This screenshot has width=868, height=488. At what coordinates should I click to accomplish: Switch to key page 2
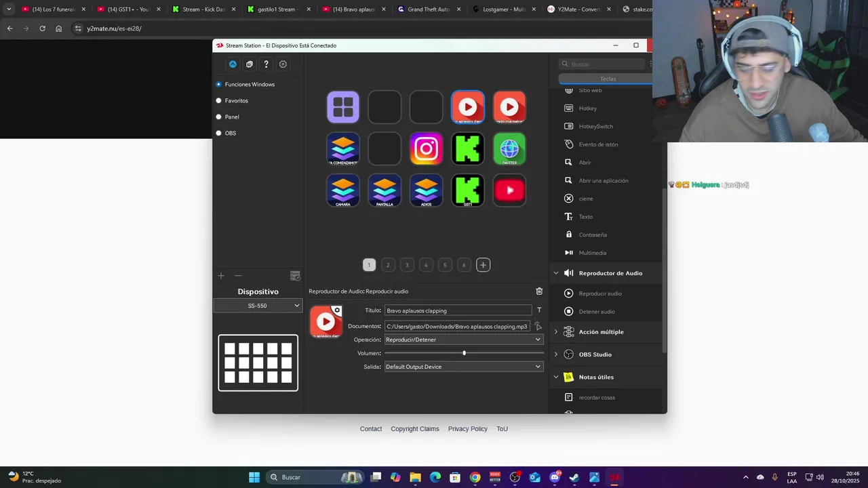388,265
